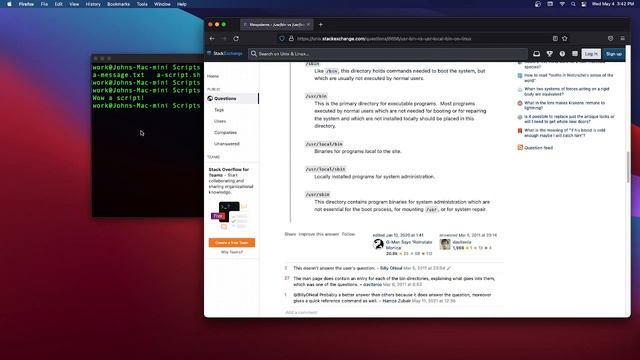Click the Log in button
The width and height of the screenshot is (640, 360).
coord(591,53)
